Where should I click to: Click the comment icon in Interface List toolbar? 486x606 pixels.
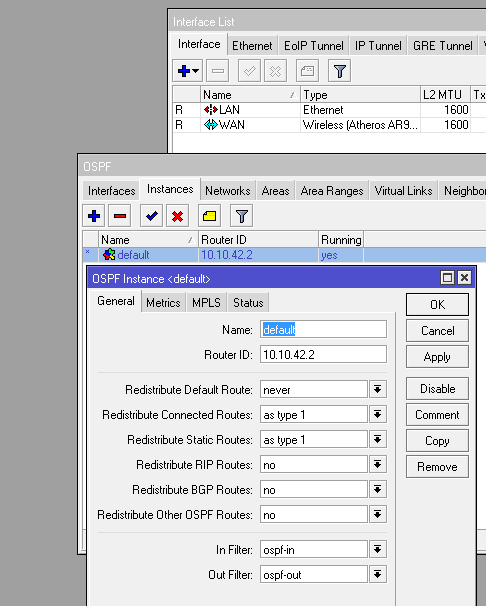click(x=308, y=71)
